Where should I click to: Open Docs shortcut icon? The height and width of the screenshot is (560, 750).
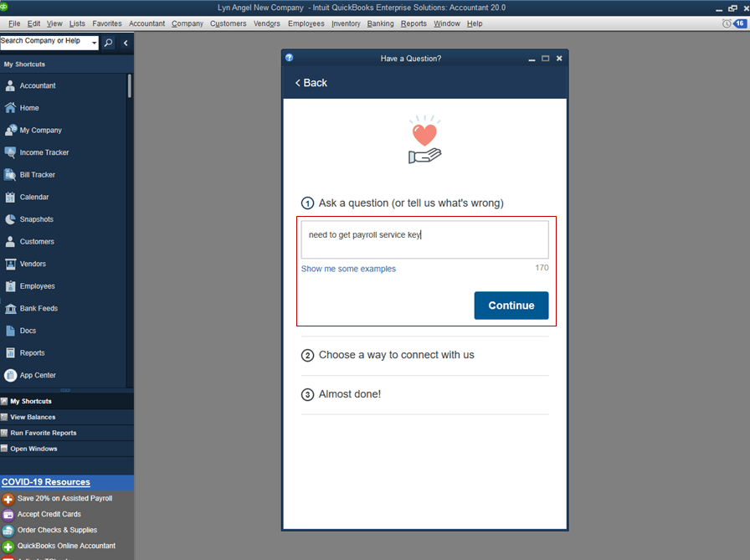pyautogui.click(x=10, y=331)
